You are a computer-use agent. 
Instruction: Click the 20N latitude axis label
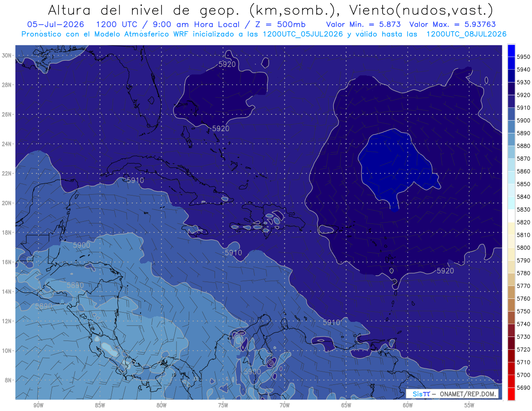click(7, 203)
